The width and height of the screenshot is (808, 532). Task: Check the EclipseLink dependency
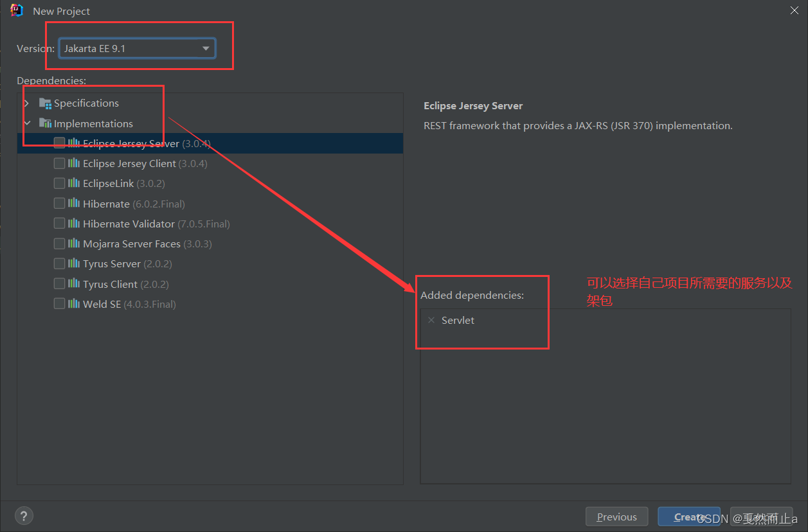click(59, 183)
